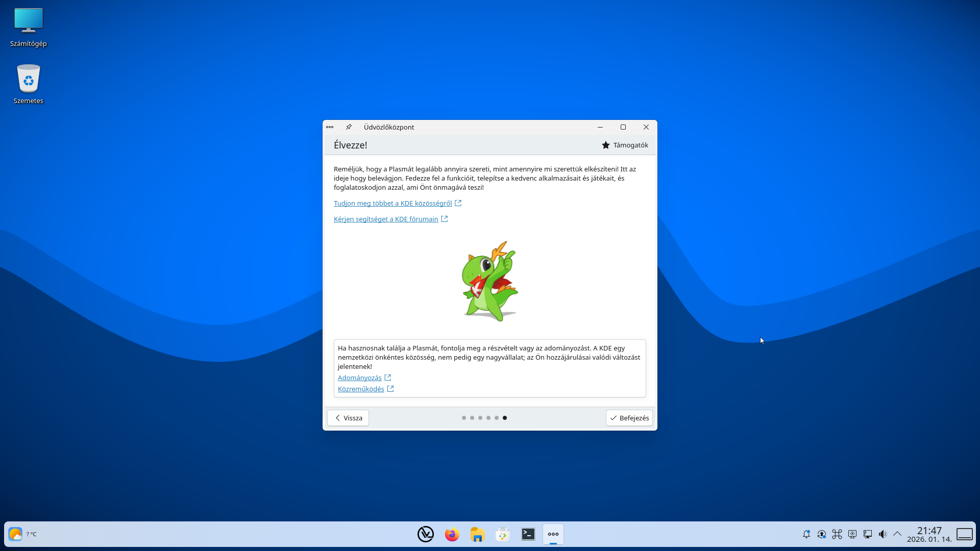Open notifications bell in system tray

(806, 534)
